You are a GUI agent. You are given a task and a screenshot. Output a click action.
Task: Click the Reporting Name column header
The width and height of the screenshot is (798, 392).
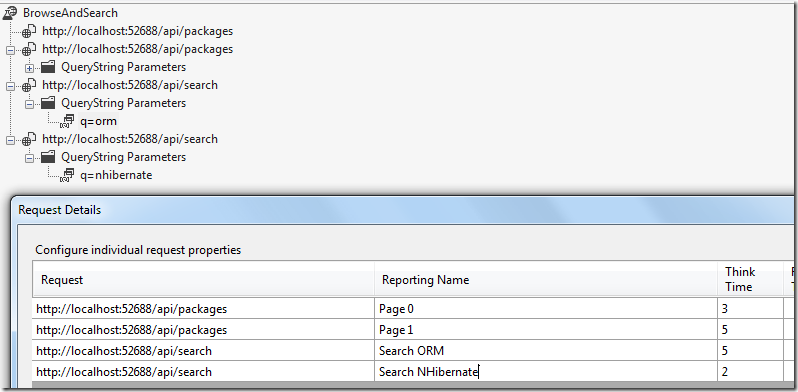point(546,279)
